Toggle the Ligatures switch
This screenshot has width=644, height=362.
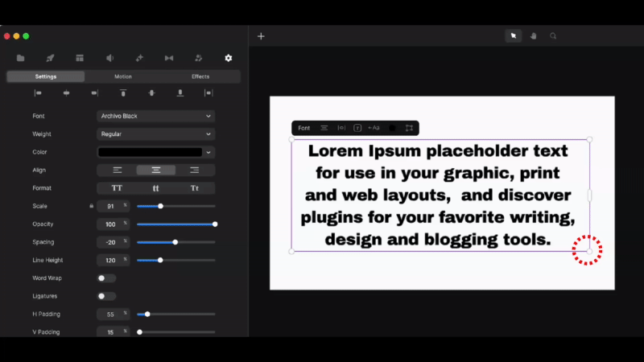(106, 296)
